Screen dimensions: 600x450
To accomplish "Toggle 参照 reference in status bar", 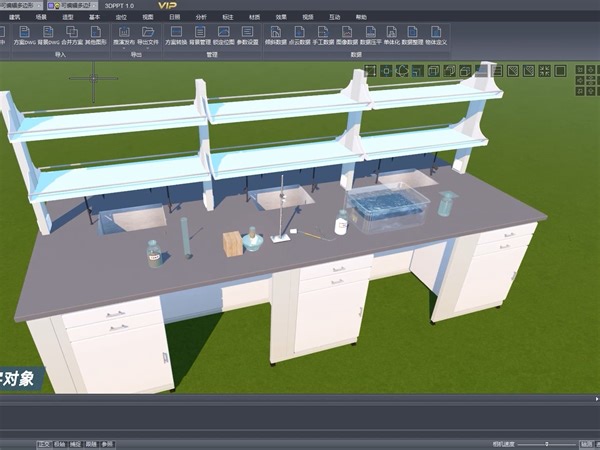I will [x=107, y=444].
